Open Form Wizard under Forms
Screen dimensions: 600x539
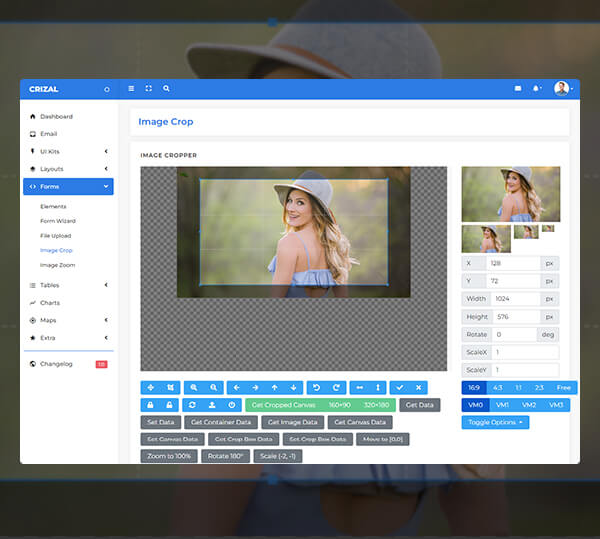click(58, 221)
